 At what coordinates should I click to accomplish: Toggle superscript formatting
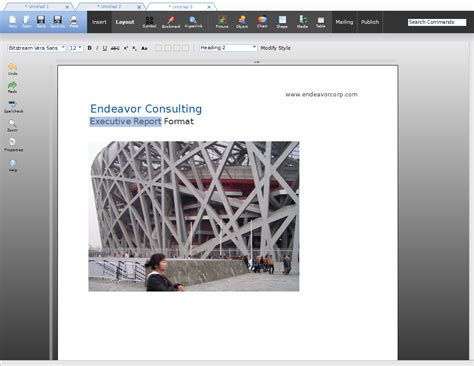(x=126, y=48)
